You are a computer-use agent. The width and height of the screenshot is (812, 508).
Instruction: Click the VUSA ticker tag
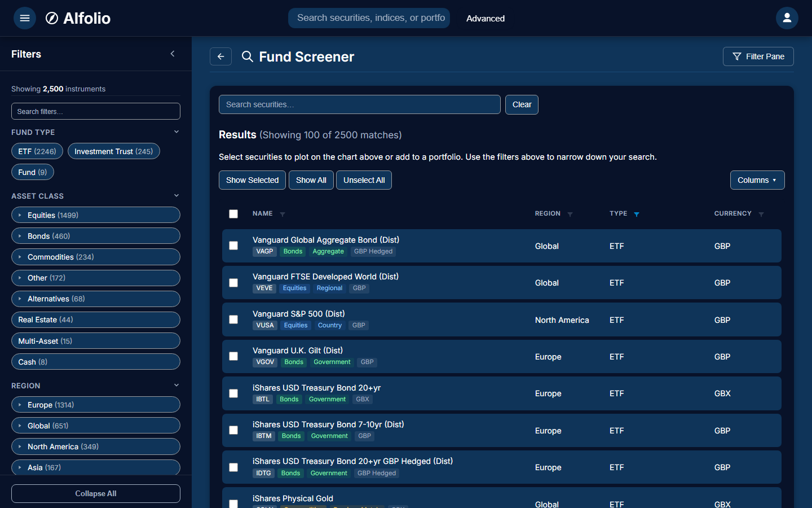pos(265,326)
